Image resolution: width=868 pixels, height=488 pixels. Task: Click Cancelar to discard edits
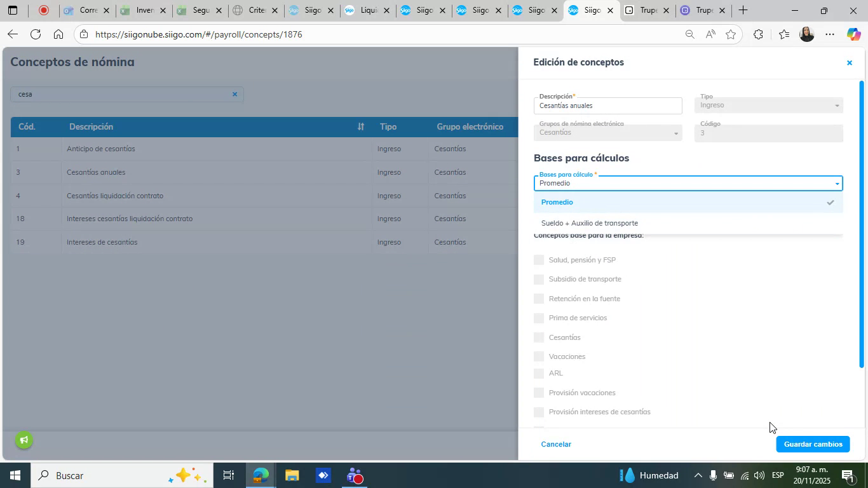click(x=556, y=444)
